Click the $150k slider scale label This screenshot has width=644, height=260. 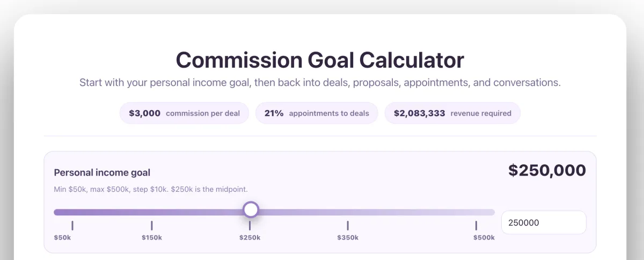152,237
